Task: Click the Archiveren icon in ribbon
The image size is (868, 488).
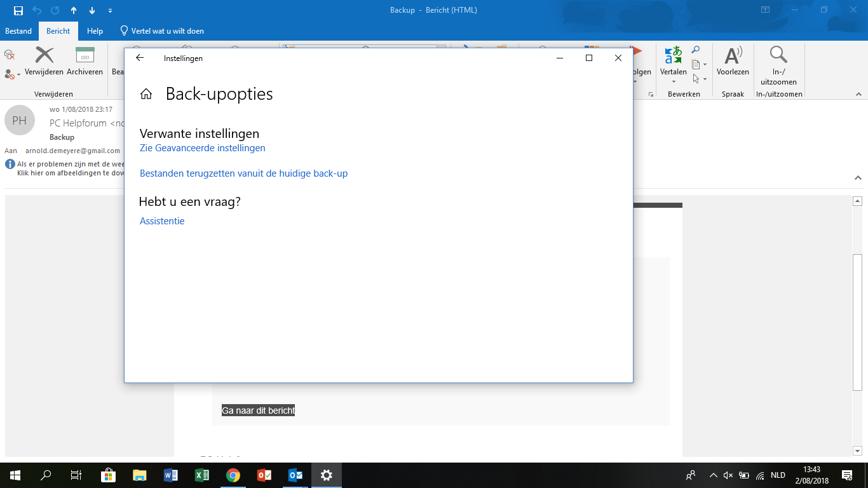Action: tap(85, 55)
